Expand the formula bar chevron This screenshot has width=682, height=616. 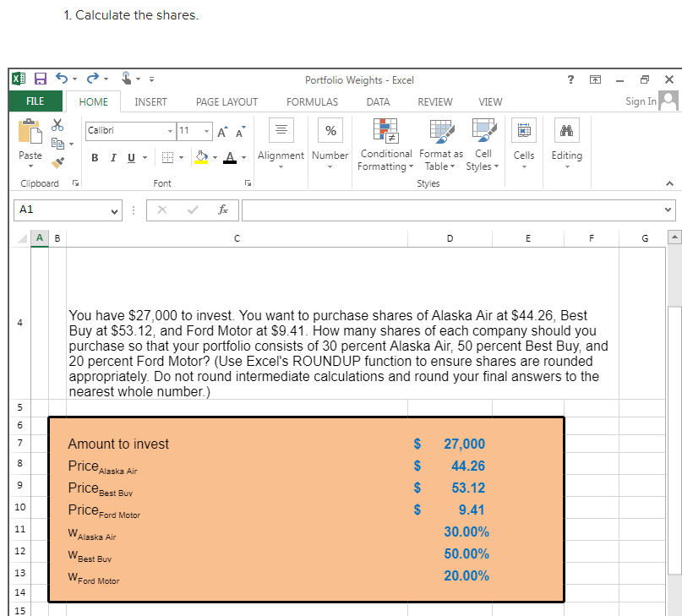coord(668,210)
